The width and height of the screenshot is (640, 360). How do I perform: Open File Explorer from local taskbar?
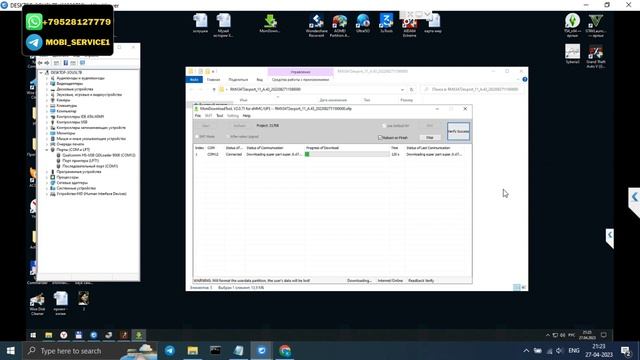[193, 351]
